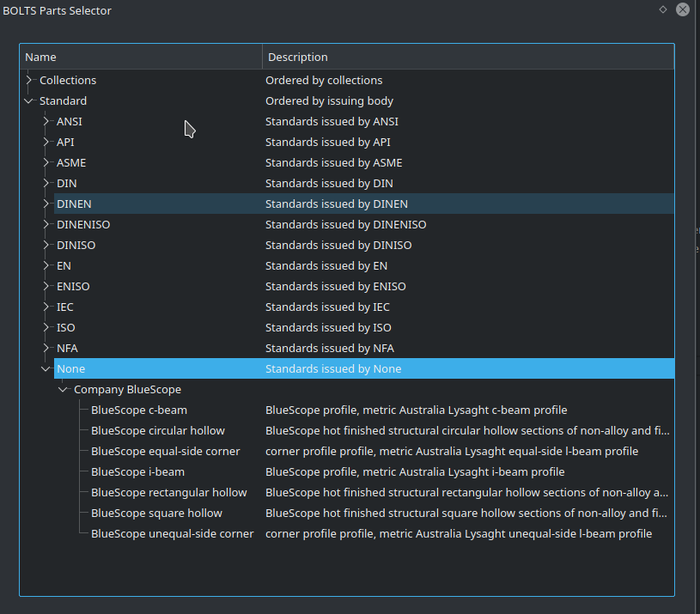
Task: Expand the DINEN standards node
Action: [46, 204]
